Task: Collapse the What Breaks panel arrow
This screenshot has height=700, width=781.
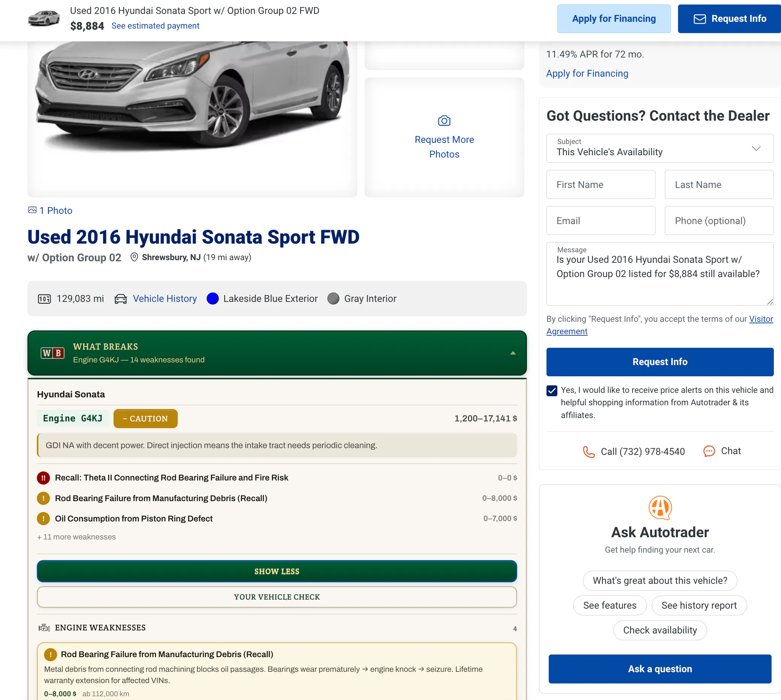Action: click(513, 353)
